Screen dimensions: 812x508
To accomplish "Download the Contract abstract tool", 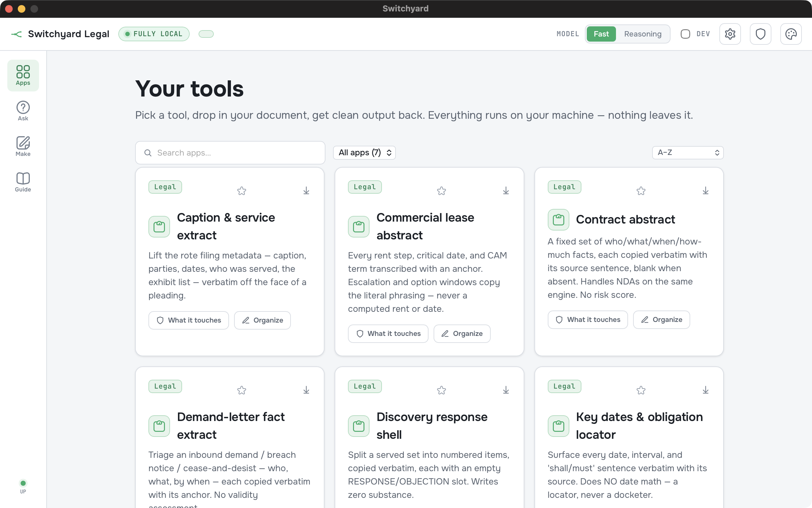I will [706, 191].
